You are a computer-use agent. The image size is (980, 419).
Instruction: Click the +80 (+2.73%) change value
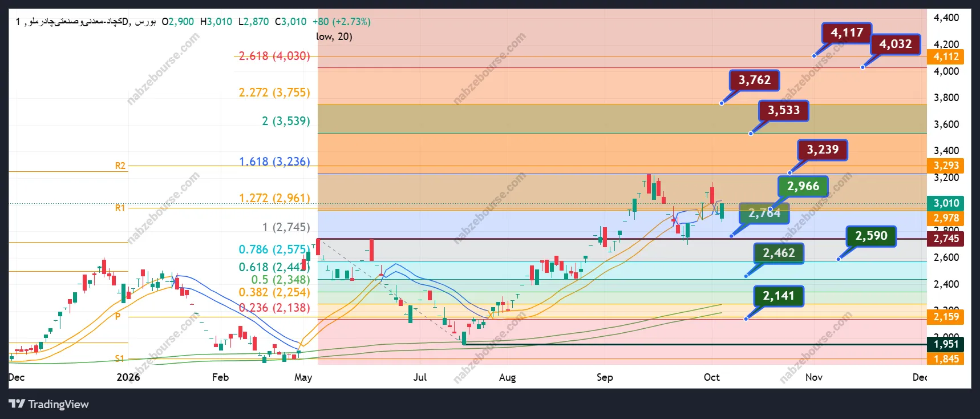pos(342,22)
